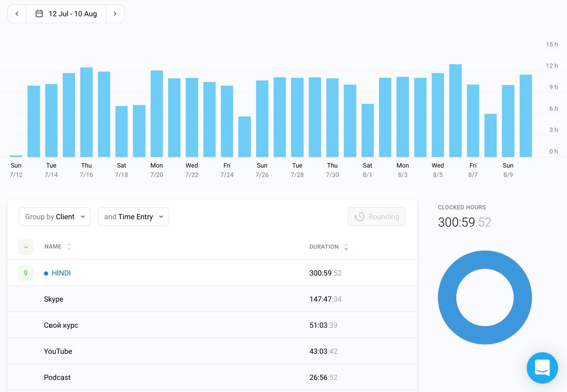Click the bar for Mon 7/20
Screen dimensions: 567x392
(x=157, y=114)
